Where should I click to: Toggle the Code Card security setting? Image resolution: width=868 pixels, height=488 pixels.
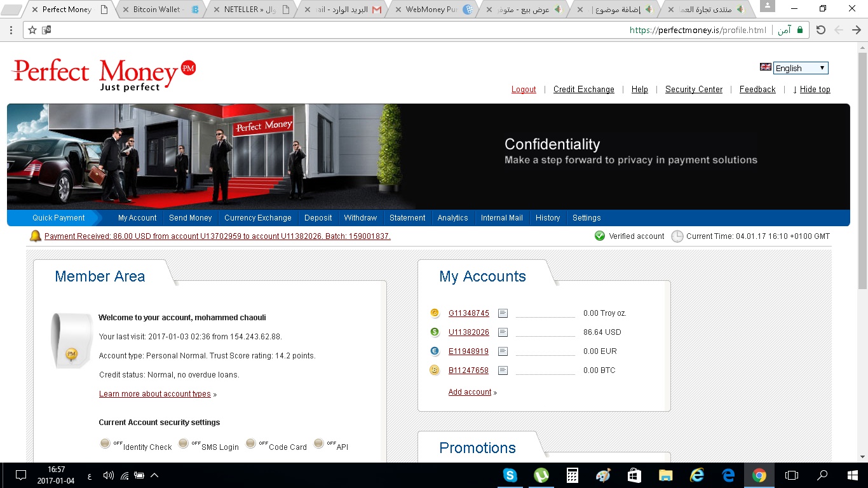tap(251, 444)
